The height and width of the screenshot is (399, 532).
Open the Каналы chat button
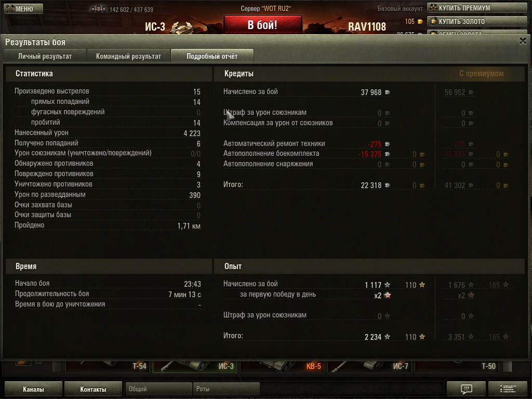point(33,389)
